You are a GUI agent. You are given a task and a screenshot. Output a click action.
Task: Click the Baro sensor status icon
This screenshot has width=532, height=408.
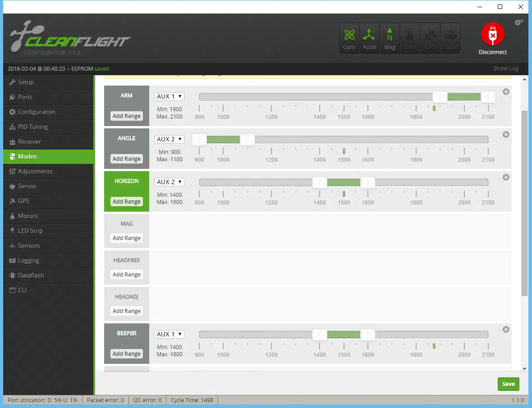pyautogui.click(x=410, y=38)
